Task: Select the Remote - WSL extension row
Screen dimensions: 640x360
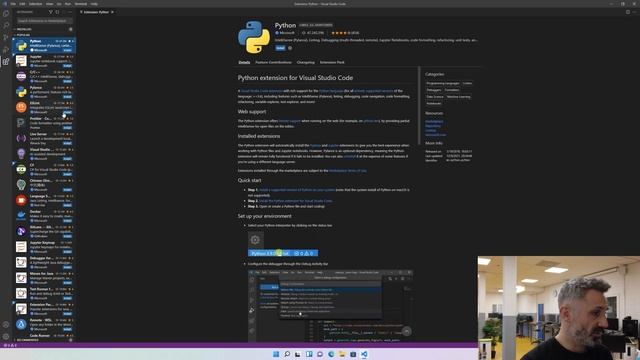Action: tap(44, 324)
